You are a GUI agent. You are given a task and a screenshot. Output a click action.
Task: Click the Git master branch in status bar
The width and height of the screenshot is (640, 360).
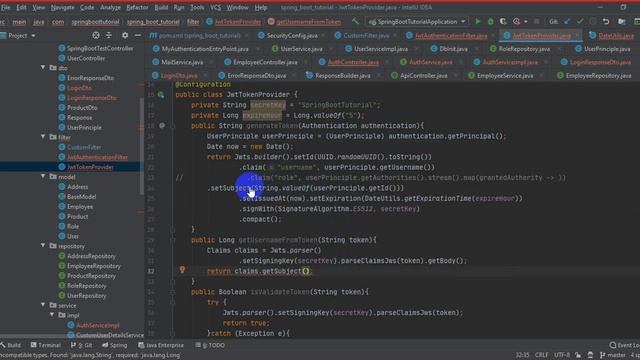click(613, 355)
